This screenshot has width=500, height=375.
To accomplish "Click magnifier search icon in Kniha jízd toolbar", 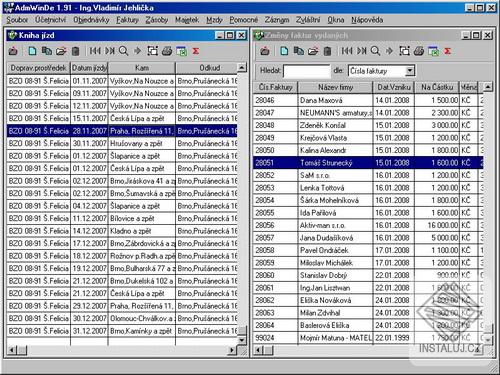I will pyautogui.click(x=123, y=51).
